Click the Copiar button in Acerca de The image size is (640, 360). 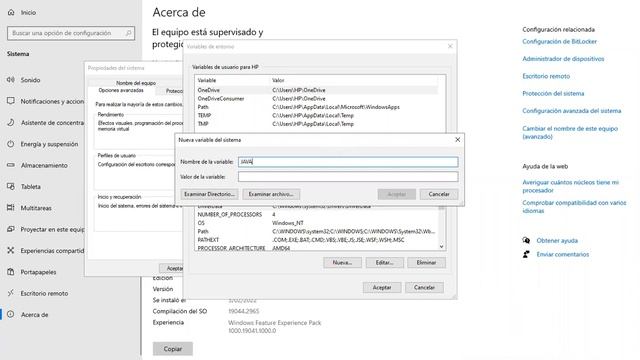coord(173,349)
